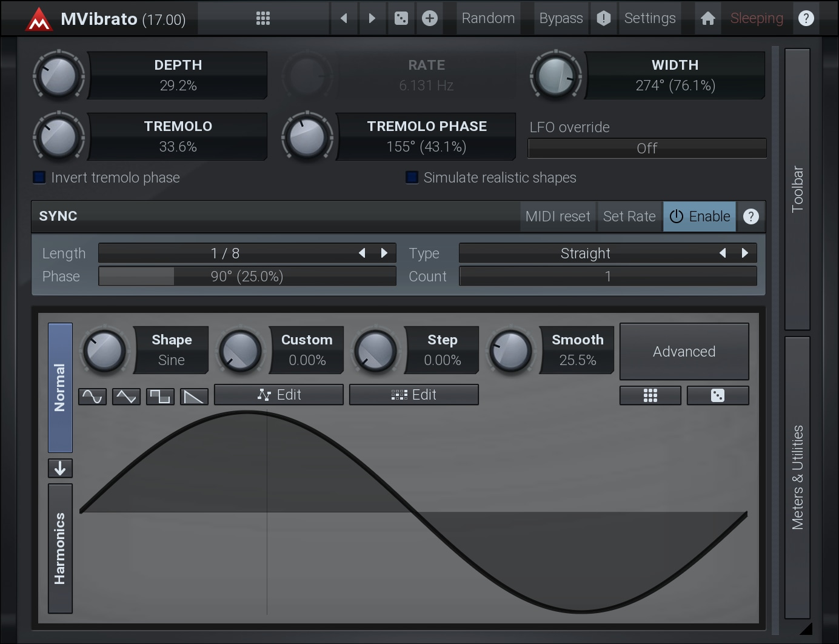The image size is (839, 644).
Task: Open the Settings menu
Action: click(x=649, y=18)
